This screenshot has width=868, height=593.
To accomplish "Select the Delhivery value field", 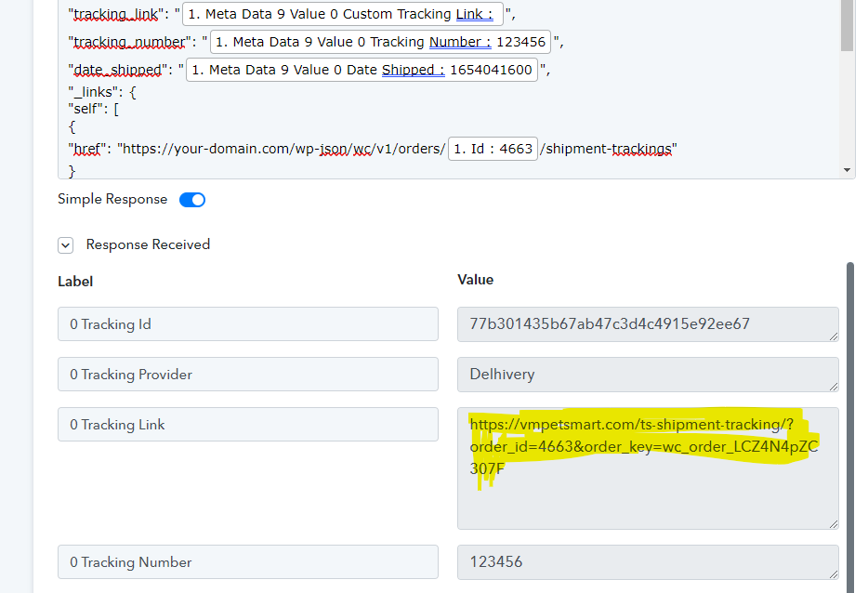I will click(x=648, y=375).
